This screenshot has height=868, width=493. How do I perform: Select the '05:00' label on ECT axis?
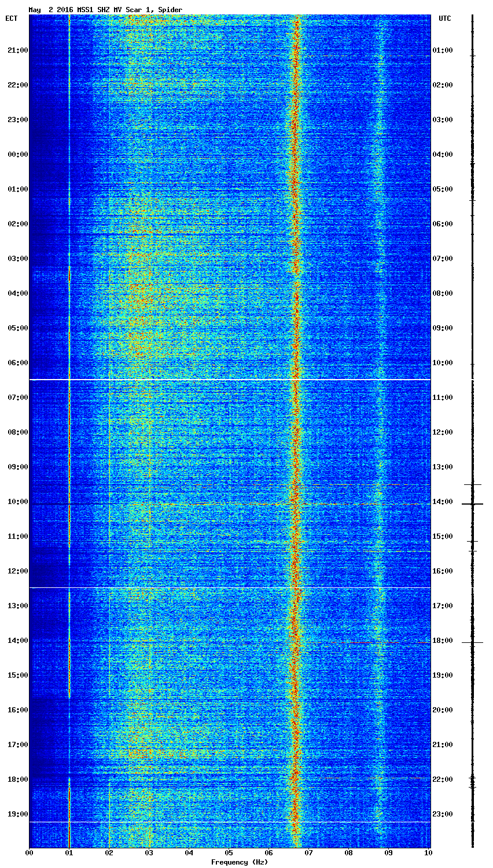point(17,328)
